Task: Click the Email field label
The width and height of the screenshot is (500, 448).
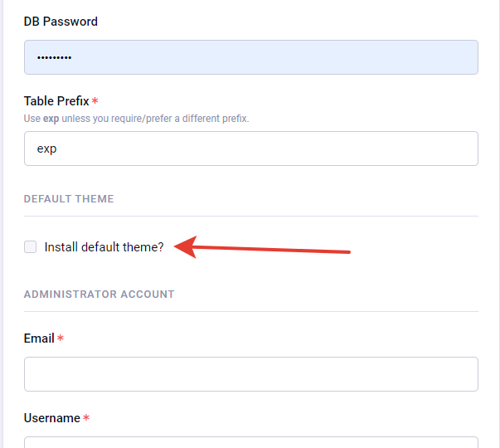Action: [x=39, y=338]
